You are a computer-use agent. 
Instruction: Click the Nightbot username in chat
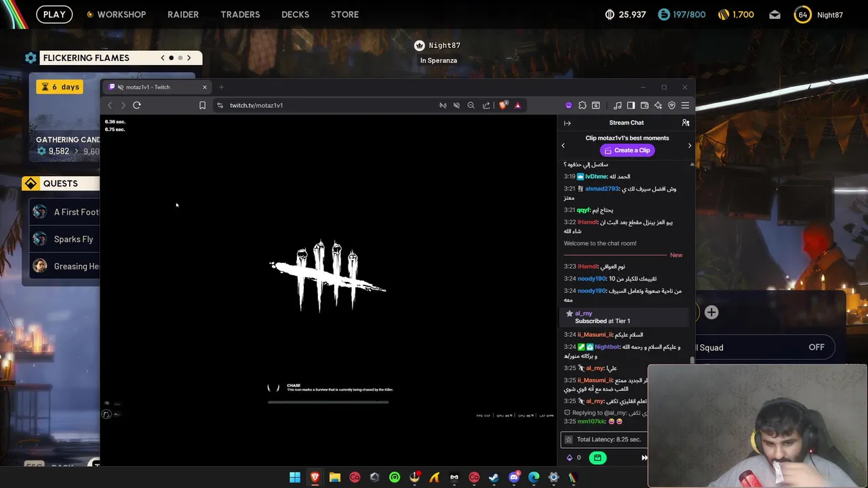(x=607, y=347)
